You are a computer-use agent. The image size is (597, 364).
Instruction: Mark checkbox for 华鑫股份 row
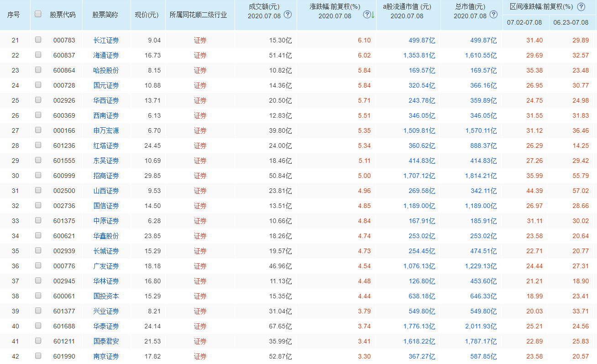click(x=38, y=235)
